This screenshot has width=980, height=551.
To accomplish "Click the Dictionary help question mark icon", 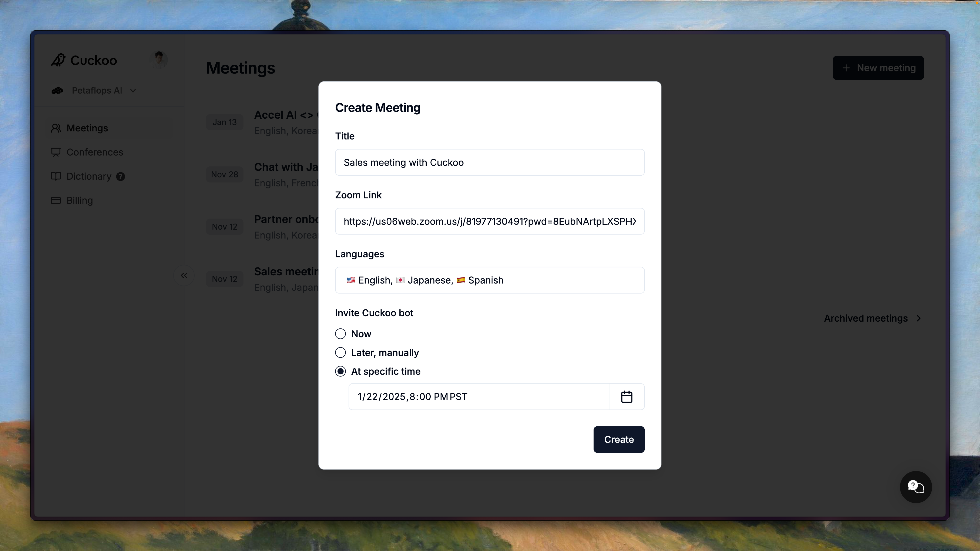I will click(121, 176).
